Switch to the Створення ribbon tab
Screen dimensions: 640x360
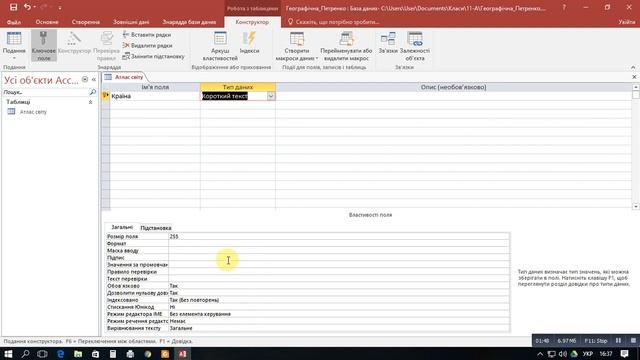tap(86, 22)
